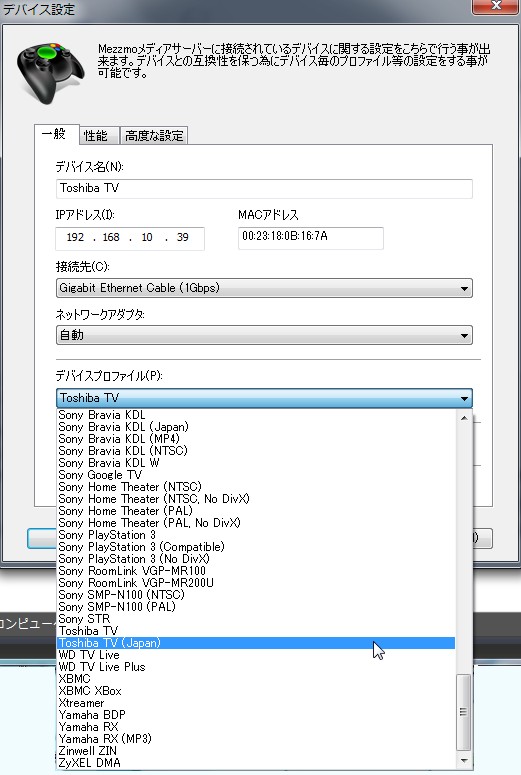The width and height of the screenshot is (521, 775).
Task: Select WD TV Live profile
Action: 256,655
